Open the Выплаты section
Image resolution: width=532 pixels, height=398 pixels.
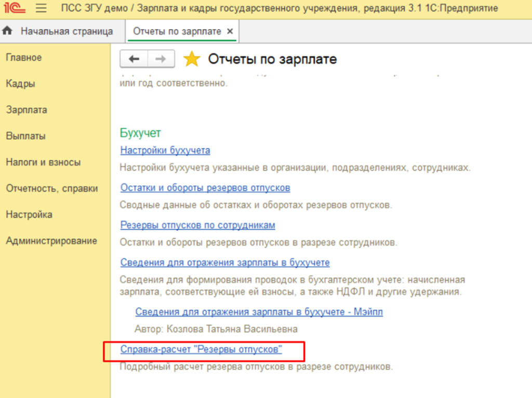coord(26,136)
